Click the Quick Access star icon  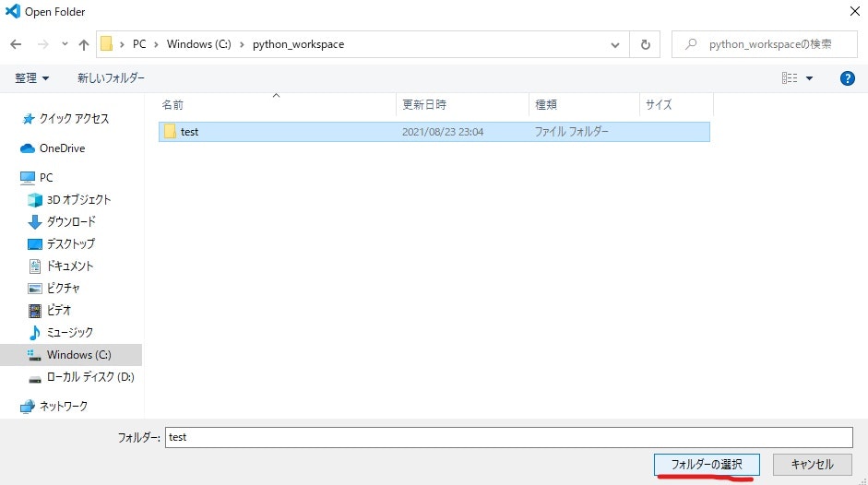28,118
